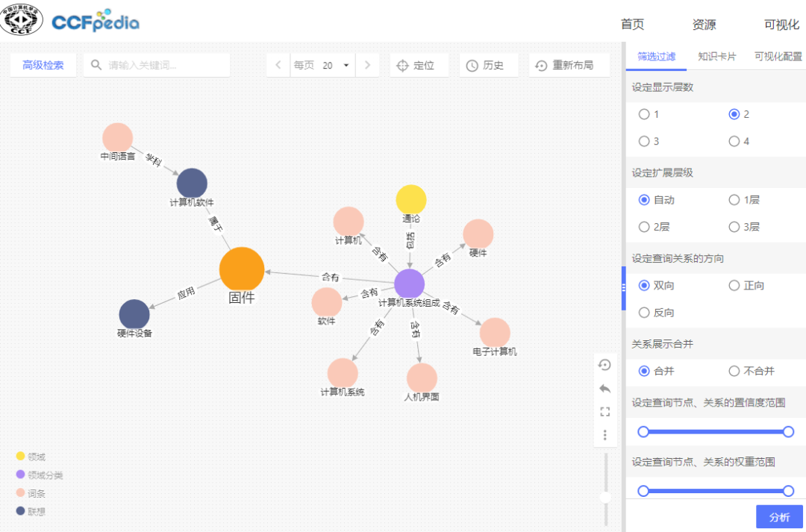Go to next page arrow
The image size is (806, 532).
pos(367,65)
